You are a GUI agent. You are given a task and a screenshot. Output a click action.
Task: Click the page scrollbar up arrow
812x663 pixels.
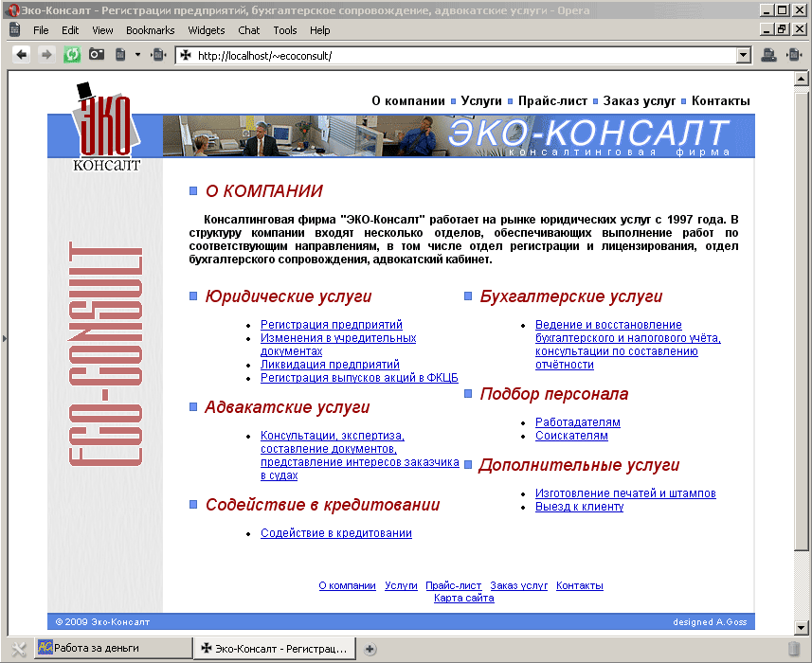click(801, 80)
